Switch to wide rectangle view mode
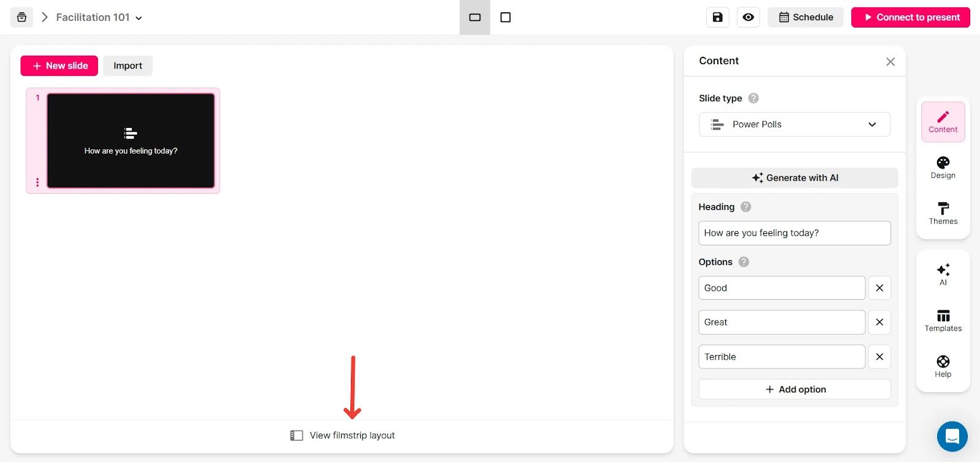The height and width of the screenshot is (462, 980). click(475, 17)
